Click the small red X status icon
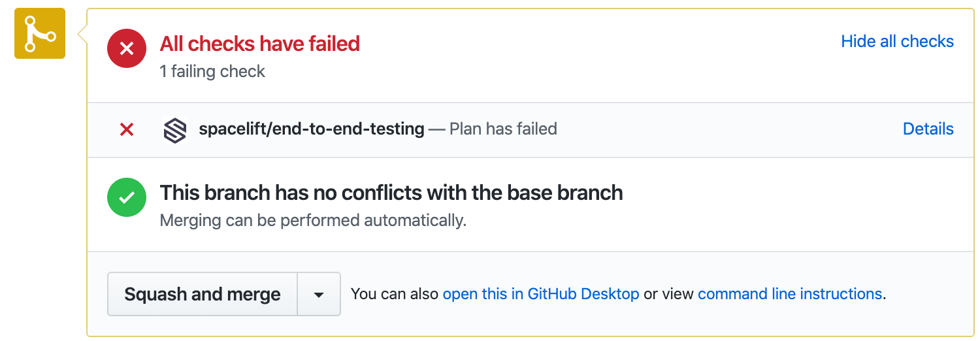The height and width of the screenshot is (341, 980). [x=127, y=130]
